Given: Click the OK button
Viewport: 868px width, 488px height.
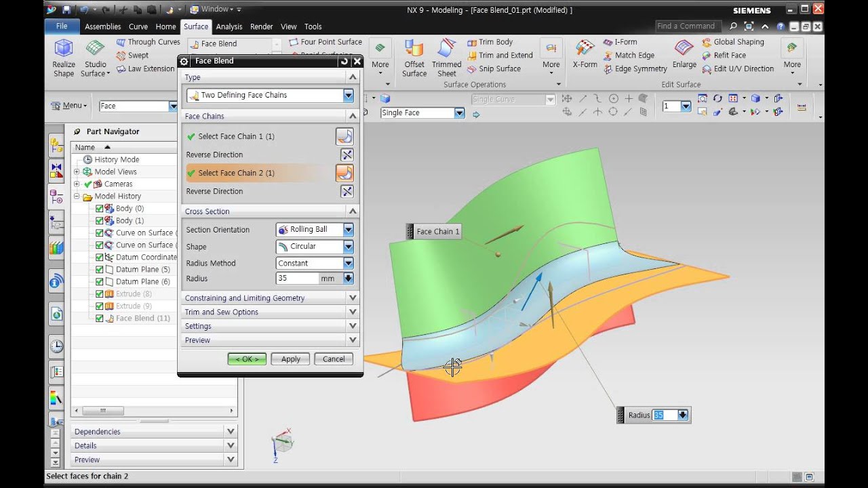Looking at the screenshot, I should [x=247, y=359].
